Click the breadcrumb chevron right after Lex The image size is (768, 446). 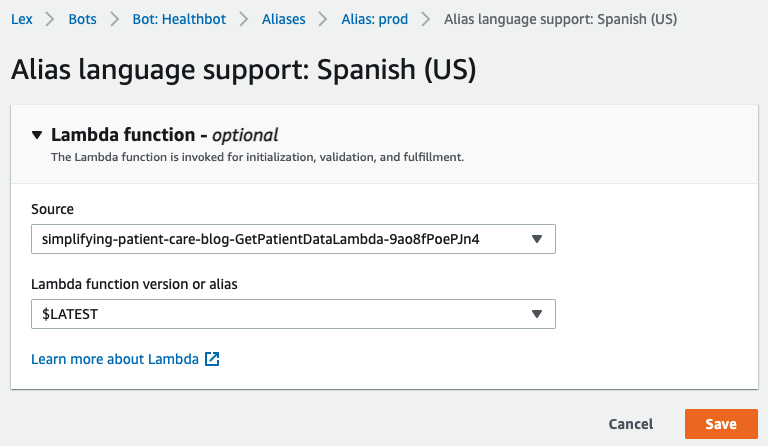[51, 19]
